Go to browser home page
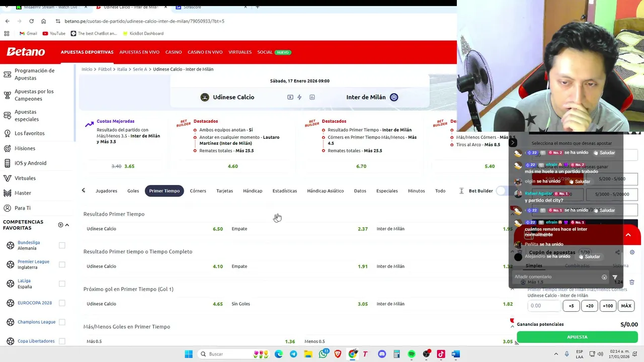Viewport: 644px width, 362px height. pos(43,21)
